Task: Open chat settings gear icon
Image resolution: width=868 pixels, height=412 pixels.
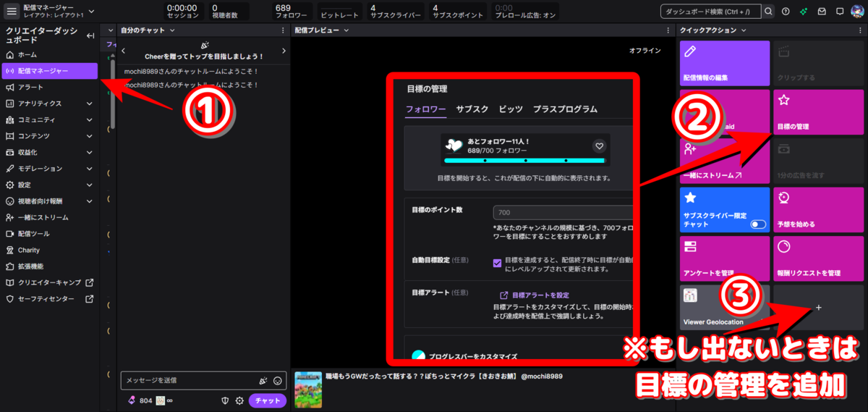Action: click(x=239, y=400)
